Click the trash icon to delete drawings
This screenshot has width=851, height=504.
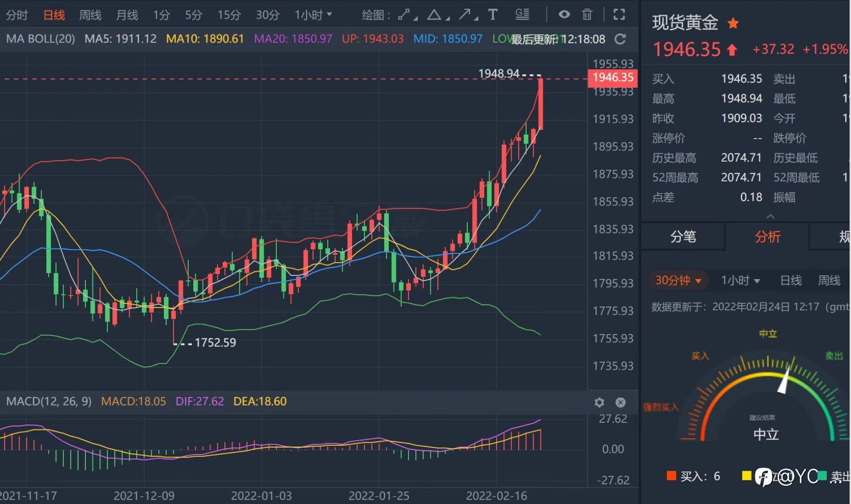(x=587, y=15)
